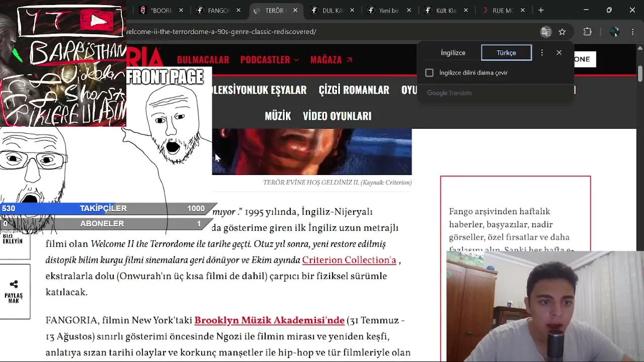Switch to the RUE MO browser tab
Screen dimensions: 644x362
pyautogui.click(x=503, y=10)
